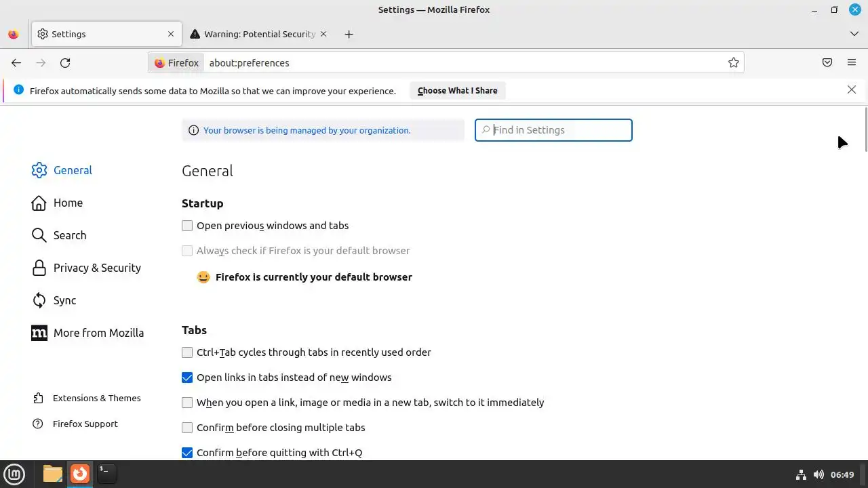Enable Ctrl+Tab cycles in recently used order

(187, 352)
